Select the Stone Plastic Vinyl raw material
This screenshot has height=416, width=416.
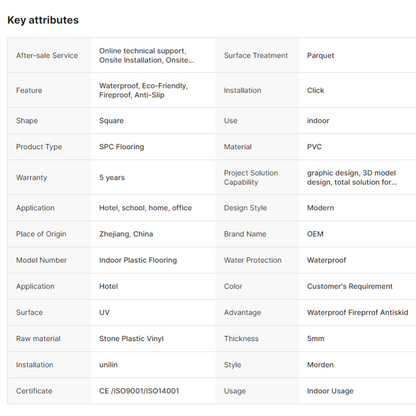click(x=131, y=339)
